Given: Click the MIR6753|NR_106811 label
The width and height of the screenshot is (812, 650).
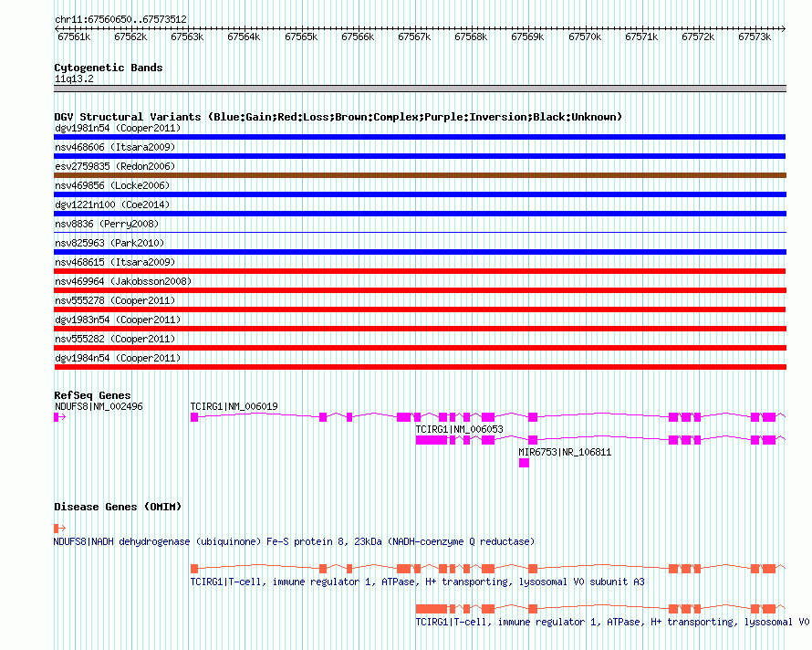Looking at the screenshot, I should 565,452.
